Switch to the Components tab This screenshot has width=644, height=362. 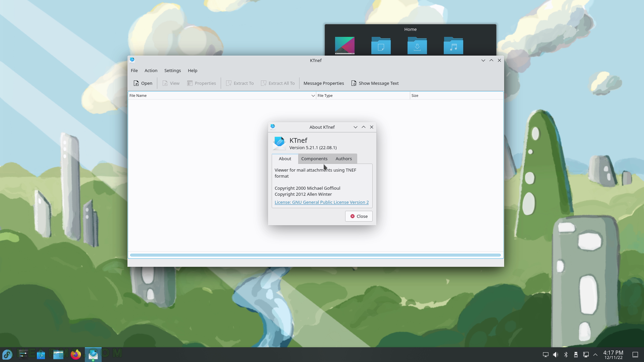(314, 159)
